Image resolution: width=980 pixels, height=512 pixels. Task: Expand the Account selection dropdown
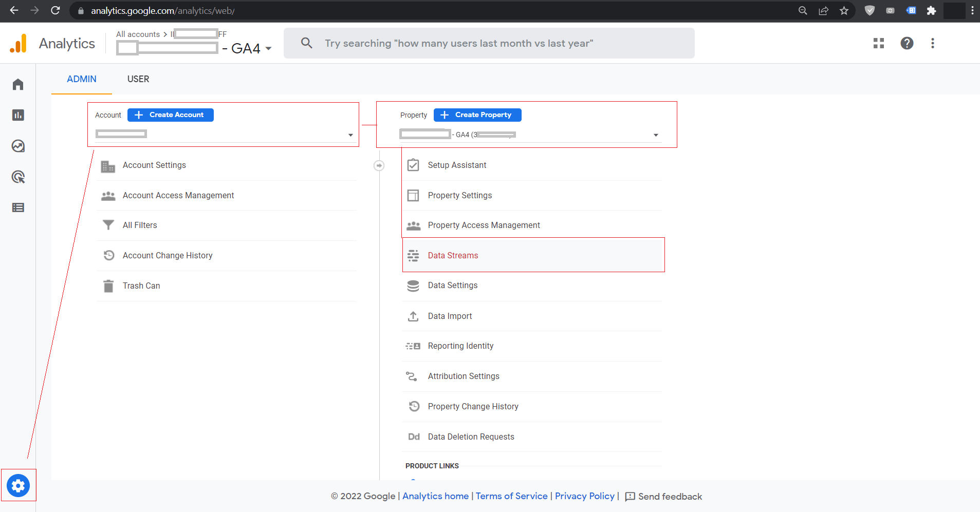[350, 135]
